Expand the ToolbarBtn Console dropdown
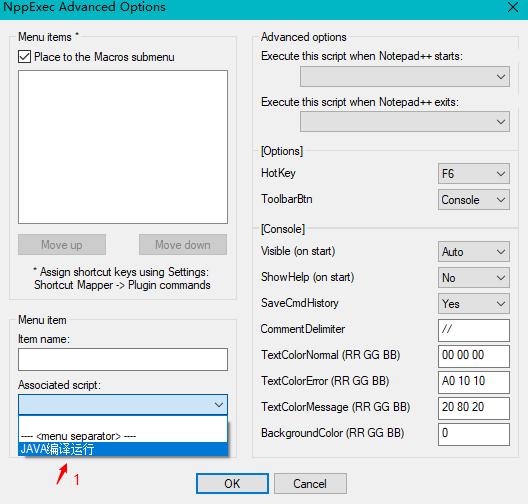The height and width of the screenshot is (504, 528). (473, 200)
